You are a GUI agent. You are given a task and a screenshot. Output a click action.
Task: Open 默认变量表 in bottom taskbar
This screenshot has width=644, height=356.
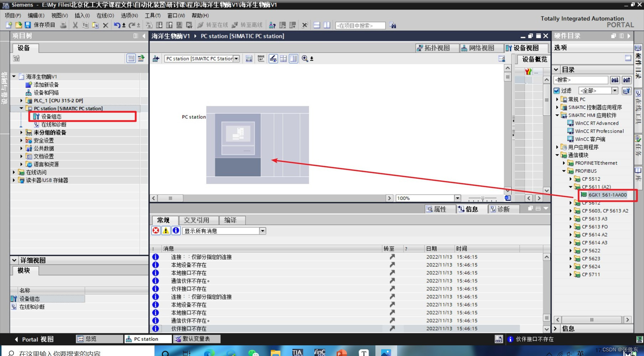pos(196,339)
